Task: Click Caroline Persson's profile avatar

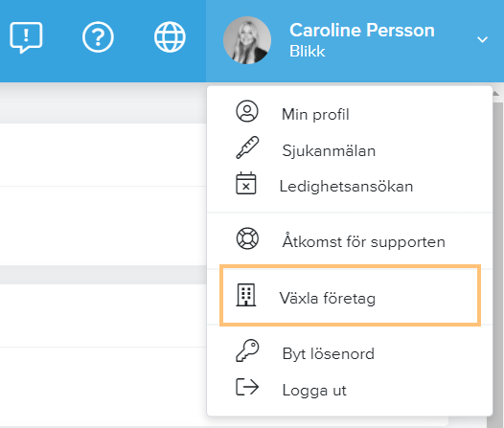Action: click(247, 40)
